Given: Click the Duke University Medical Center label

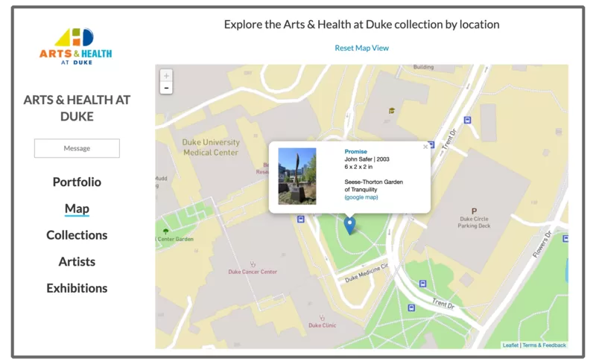Looking at the screenshot, I should point(211,147).
